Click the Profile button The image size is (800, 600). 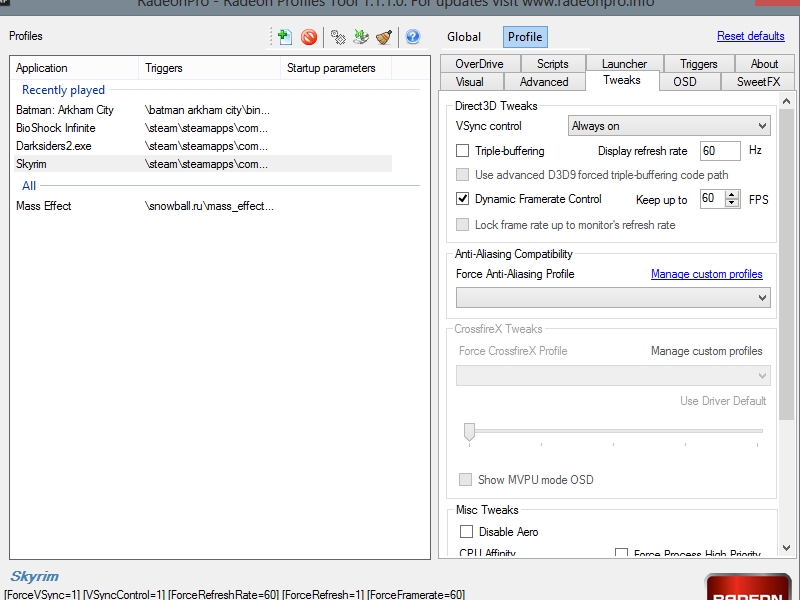[525, 37]
